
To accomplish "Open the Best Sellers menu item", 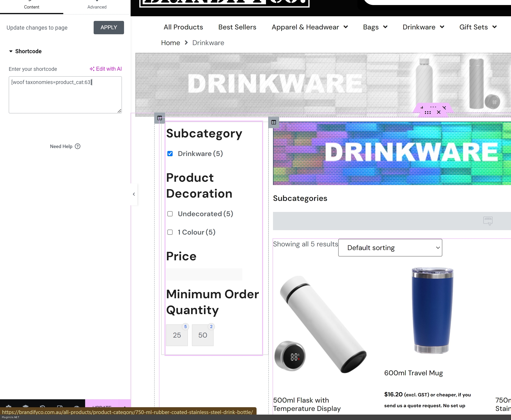I will (237, 27).
